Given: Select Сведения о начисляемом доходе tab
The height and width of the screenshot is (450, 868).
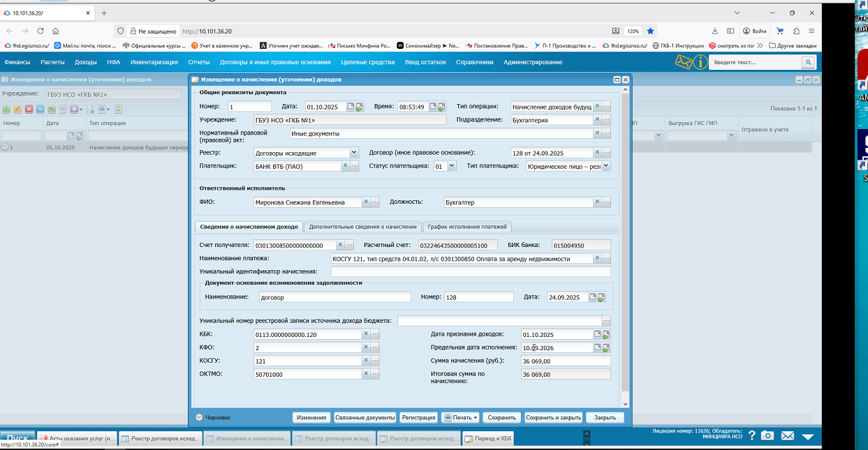Looking at the screenshot, I should (249, 227).
